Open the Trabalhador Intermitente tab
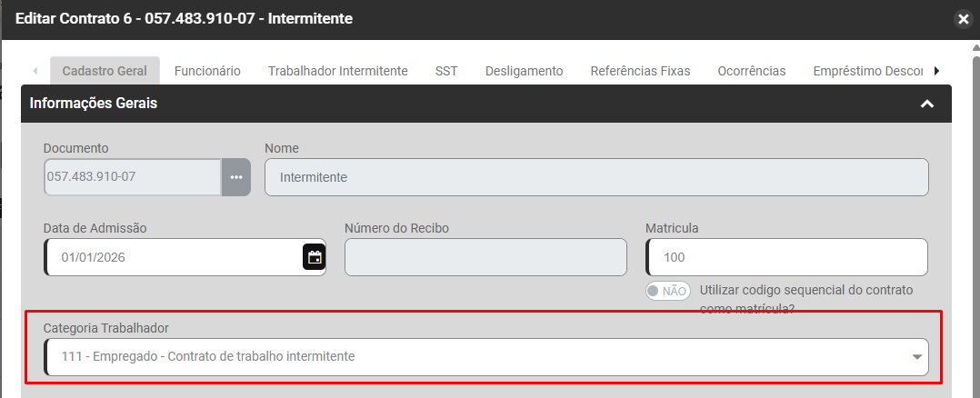The height and width of the screenshot is (398, 980). (337, 71)
